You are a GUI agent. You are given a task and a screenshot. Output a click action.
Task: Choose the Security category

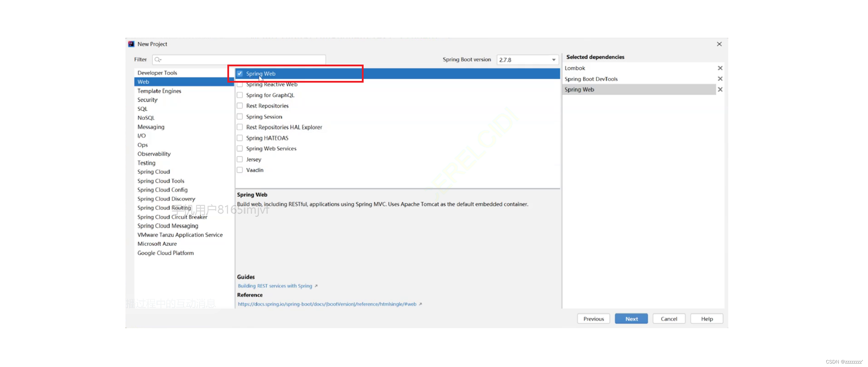click(184, 100)
